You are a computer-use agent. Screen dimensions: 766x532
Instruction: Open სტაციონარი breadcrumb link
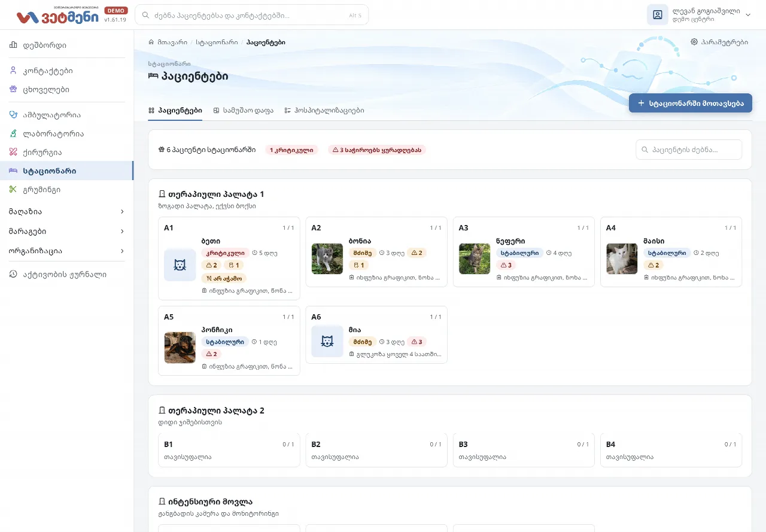pyautogui.click(x=217, y=42)
